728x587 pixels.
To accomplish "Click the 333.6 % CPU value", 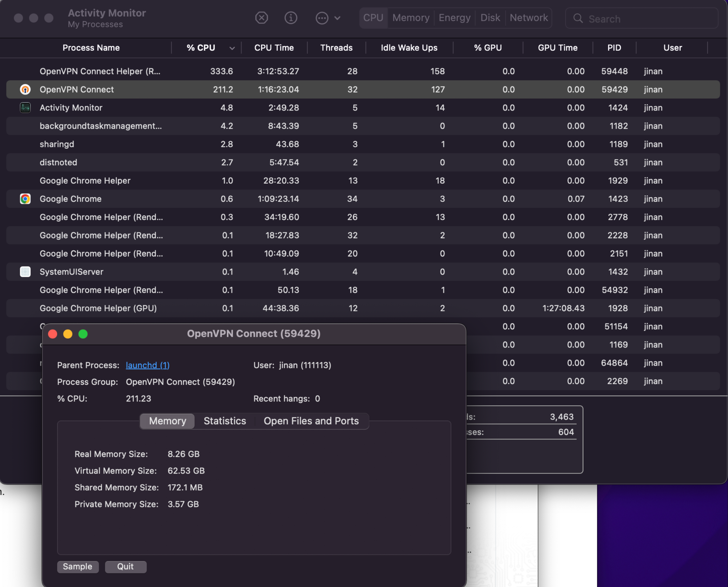I will 221,72.
